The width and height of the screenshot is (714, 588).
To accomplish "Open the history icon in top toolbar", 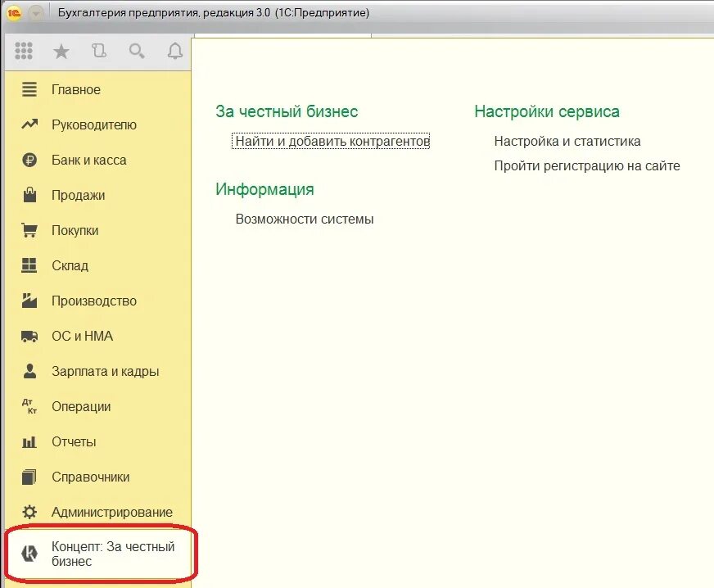I will pyautogui.click(x=99, y=50).
